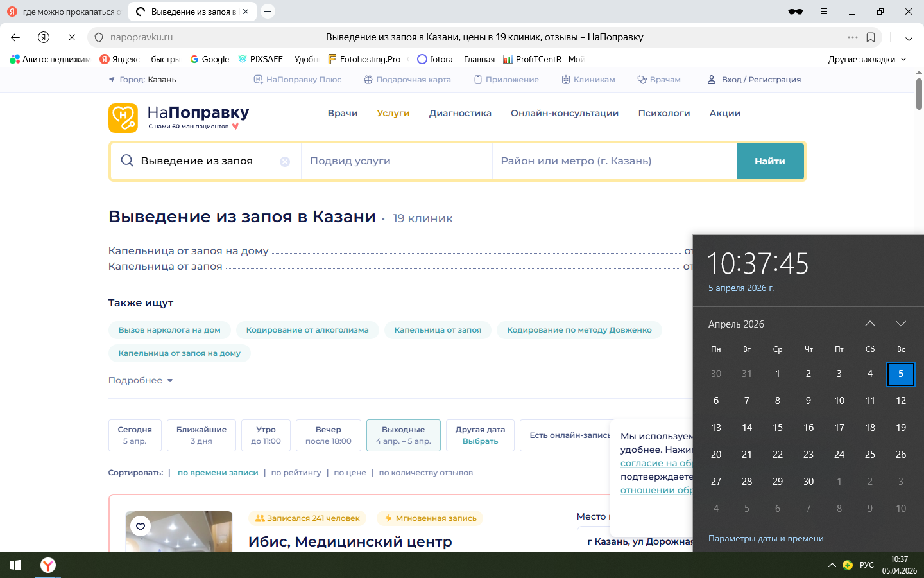Open a new browser tab
The width and height of the screenshot is (924, 578).
pyautogui.click(x=268, y=12)
